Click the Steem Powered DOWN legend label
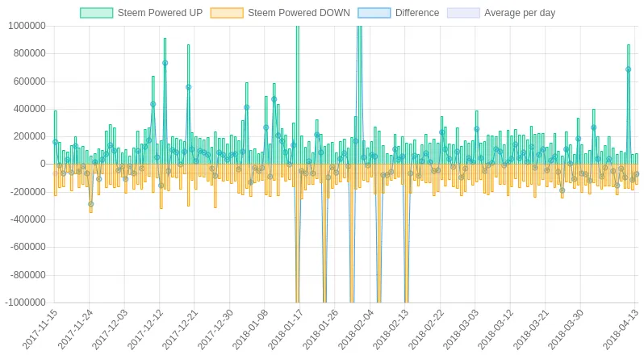 click(x=299, y=13)
